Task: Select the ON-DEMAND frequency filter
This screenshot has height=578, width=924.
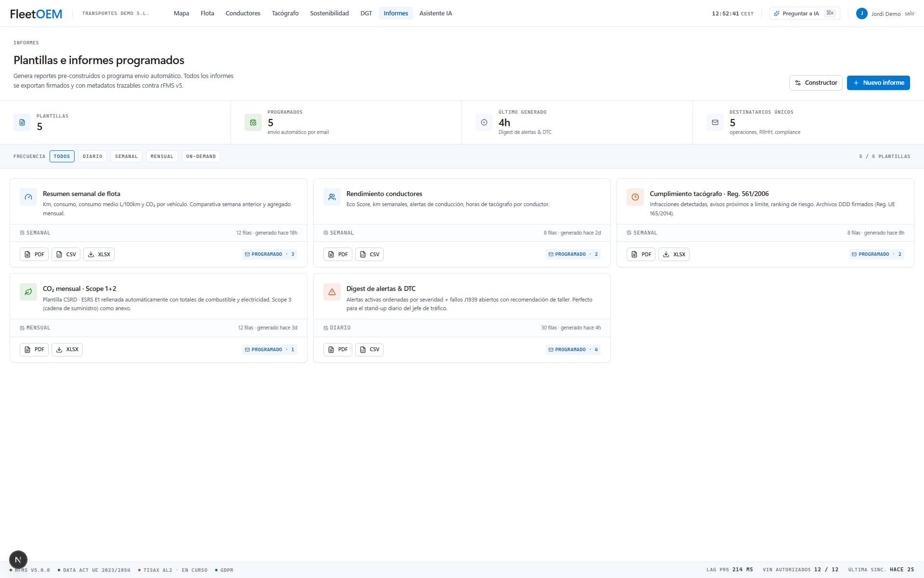Action: click(x=201, y=157)
